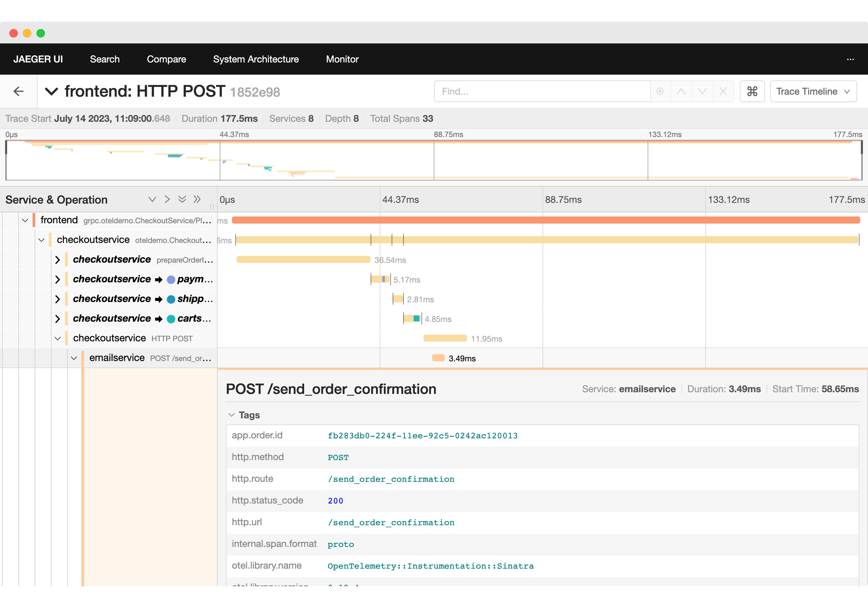This screenshot has width=868, height=608.
Task: Click the focus search matches target icon
Action: point(660,91)
